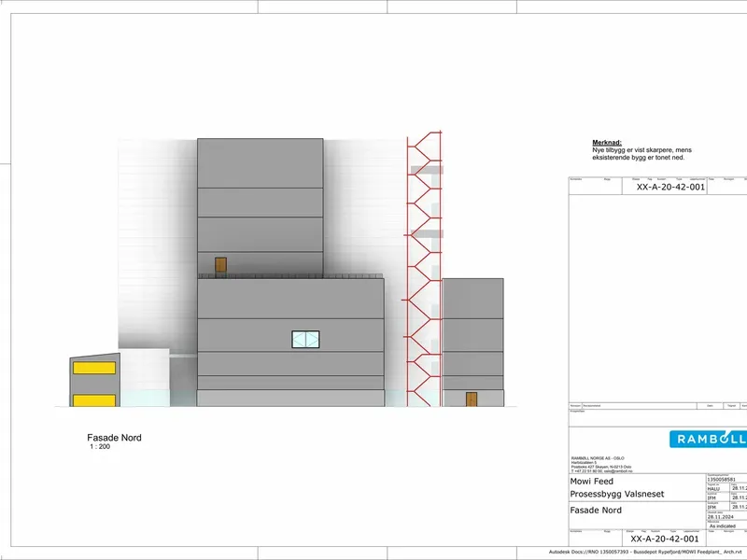This screenshot has width=747, height=560.
Task: Click the '1 : 200' scale label
Action: click(x=100, y=447)
